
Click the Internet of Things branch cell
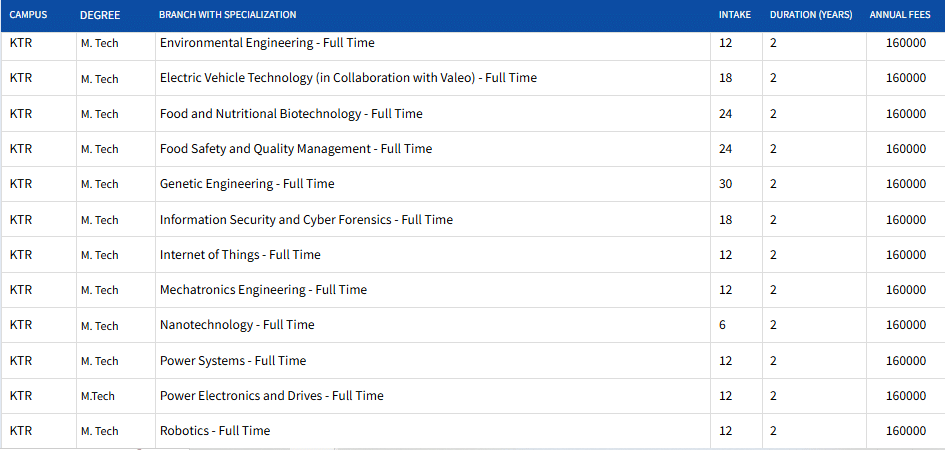[x=240, y=255]
